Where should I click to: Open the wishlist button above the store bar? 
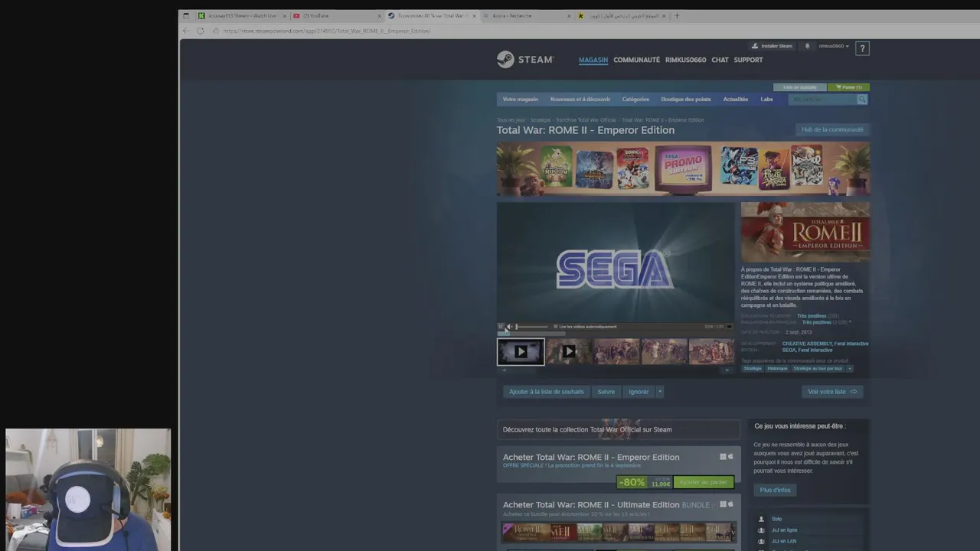click(800, 87)
